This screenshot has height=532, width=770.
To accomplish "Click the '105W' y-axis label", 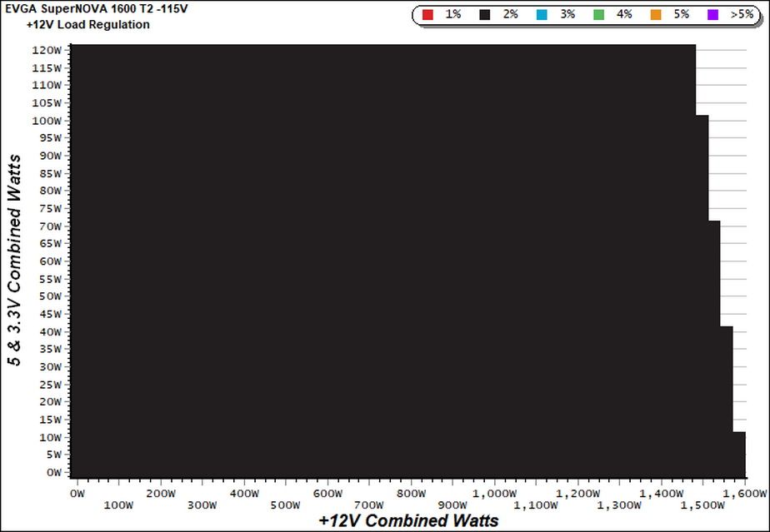I will click(x=47, y=103).
